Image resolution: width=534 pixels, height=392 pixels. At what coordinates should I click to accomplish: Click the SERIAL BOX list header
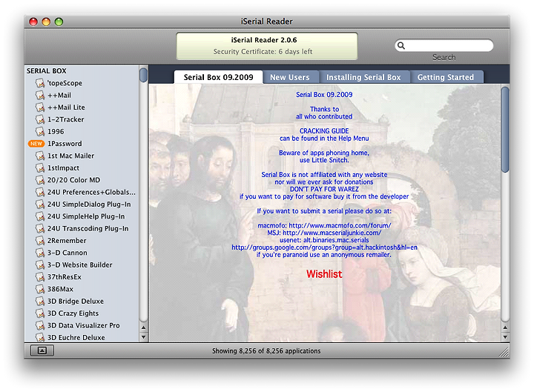(x=47, y=71)
